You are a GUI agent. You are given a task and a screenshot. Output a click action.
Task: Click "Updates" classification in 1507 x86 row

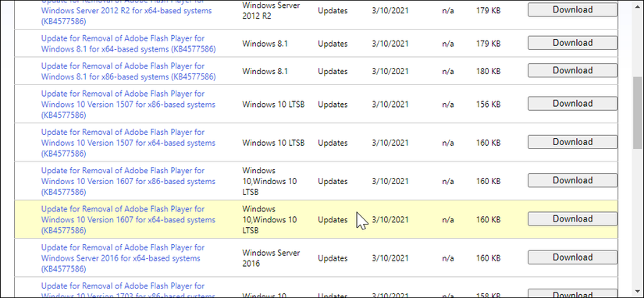333,105
